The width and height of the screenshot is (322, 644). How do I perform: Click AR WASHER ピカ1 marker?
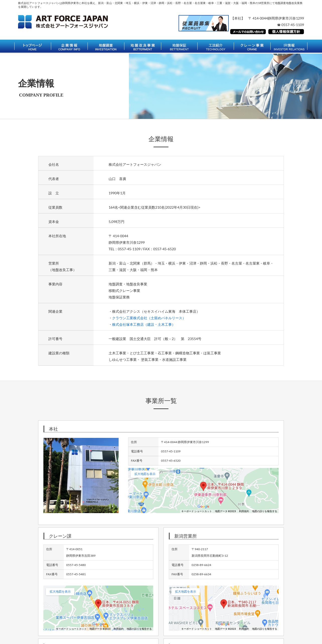pos(201,623)
